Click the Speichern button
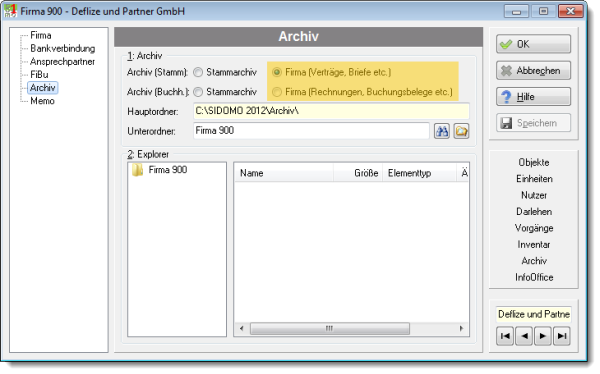 [x=533, y=123]
